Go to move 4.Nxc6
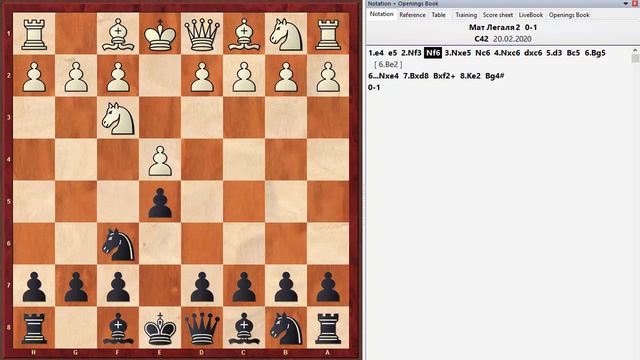The height and width of the screenshot is (360, 640). click(507, 53)
